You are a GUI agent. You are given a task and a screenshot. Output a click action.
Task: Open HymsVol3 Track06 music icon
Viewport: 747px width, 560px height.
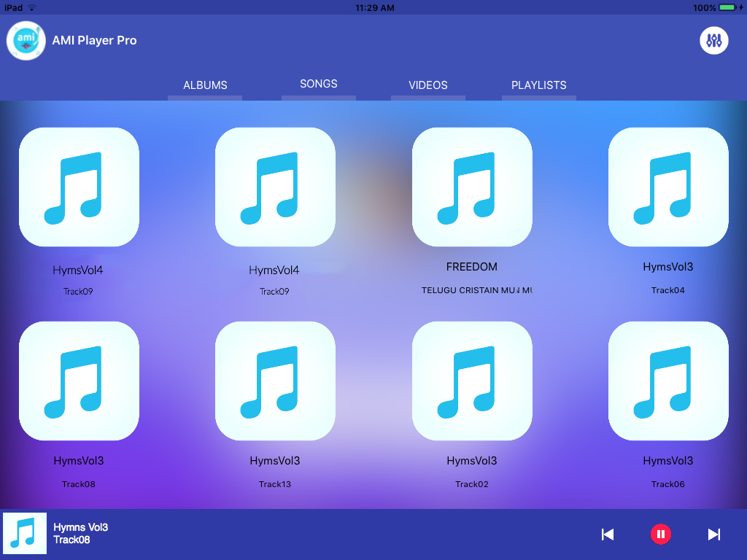tap(668, 381)
